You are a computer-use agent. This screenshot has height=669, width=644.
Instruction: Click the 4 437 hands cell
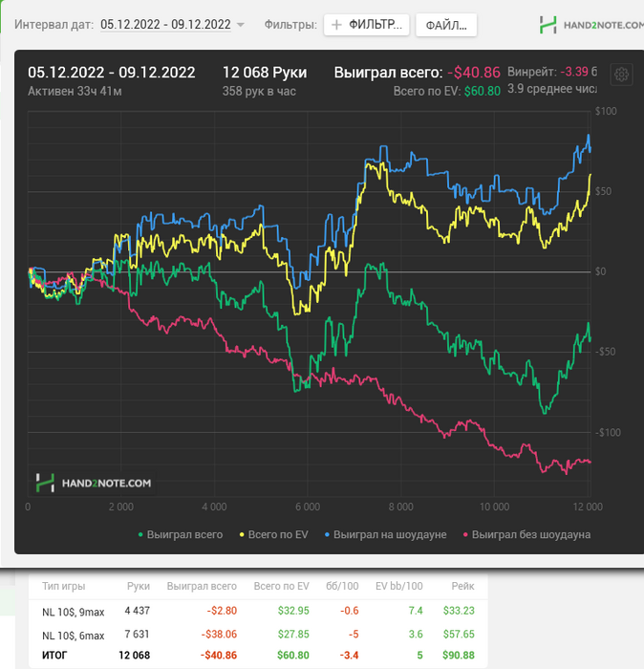tap(138, 611)
